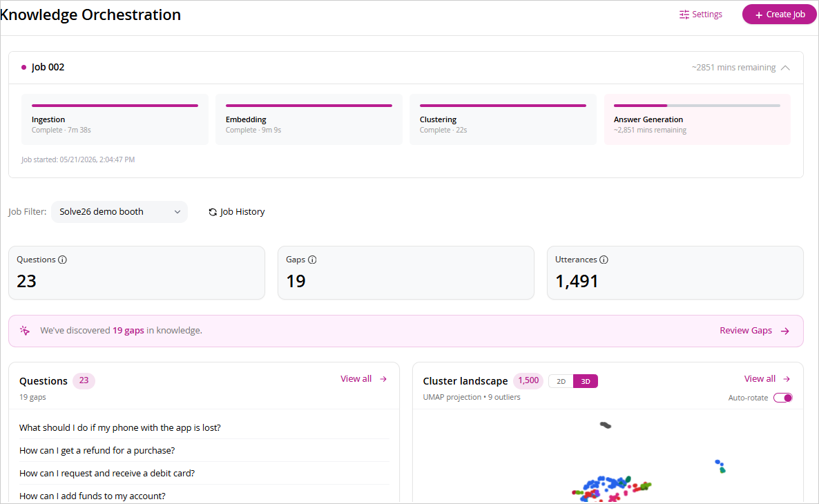Click the Embedding progress bar
The height and width of the screenshot is (504, 819).
[309, 106]
